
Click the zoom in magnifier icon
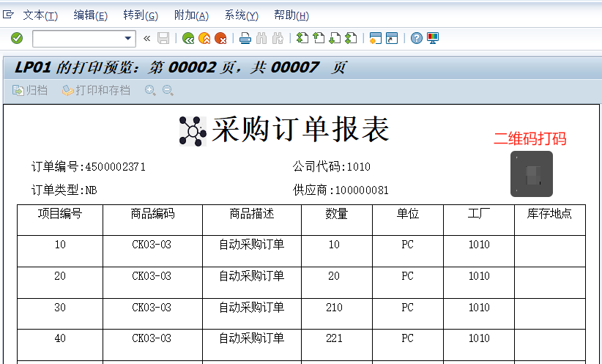tap(150, 90)
